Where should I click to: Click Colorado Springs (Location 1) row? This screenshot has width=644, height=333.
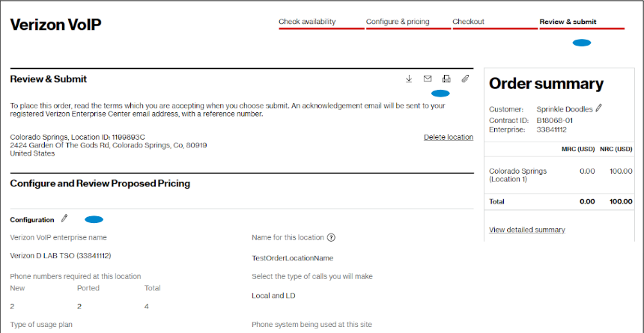(x=560, y=175)
